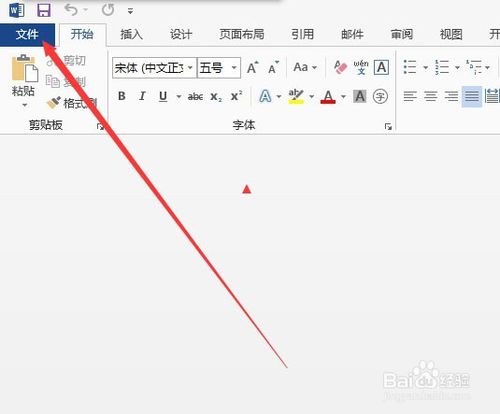Open the 文件 (File) menu
Viewport: 500px width, 414px height.
click(27, 35)
